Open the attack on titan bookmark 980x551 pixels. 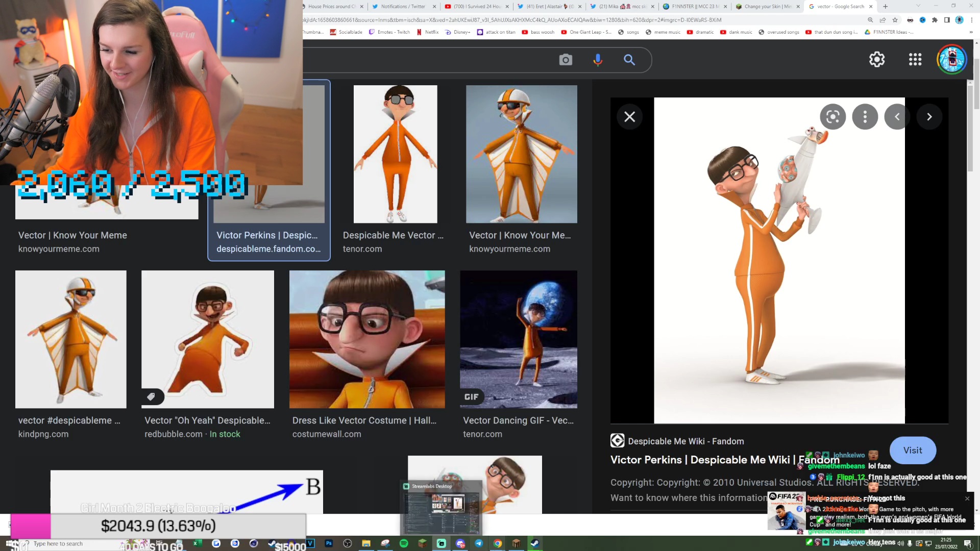496,32
